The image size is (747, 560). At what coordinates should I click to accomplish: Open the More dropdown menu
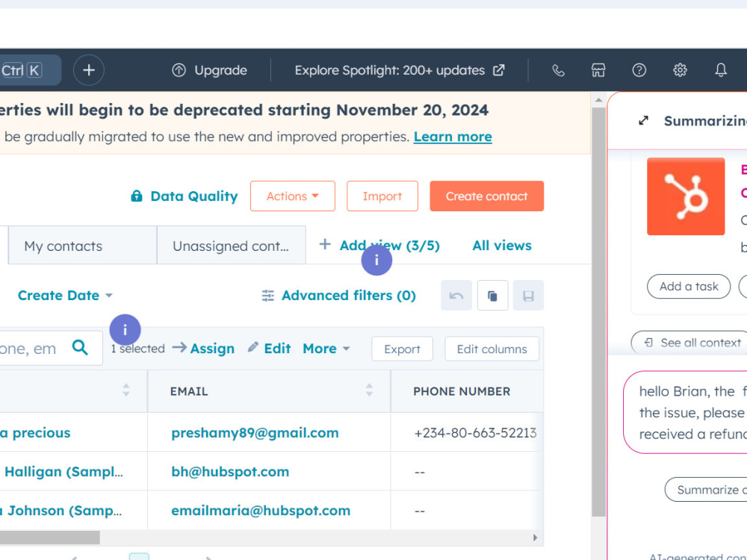pos(326,349)
